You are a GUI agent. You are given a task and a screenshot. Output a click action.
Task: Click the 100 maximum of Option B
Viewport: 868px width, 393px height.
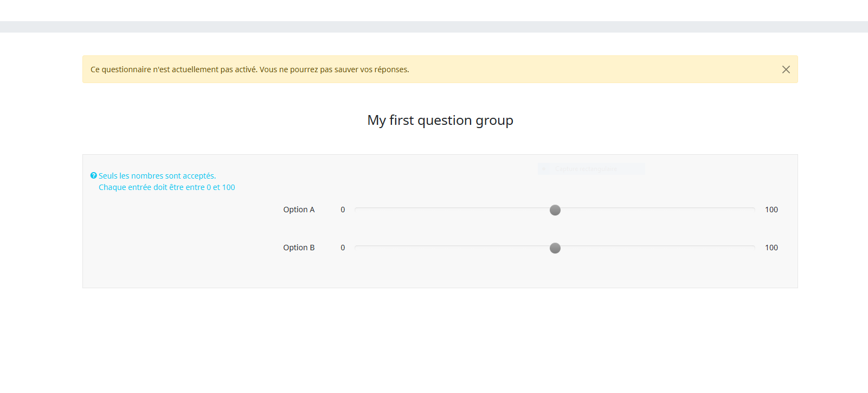coord(771,248)
